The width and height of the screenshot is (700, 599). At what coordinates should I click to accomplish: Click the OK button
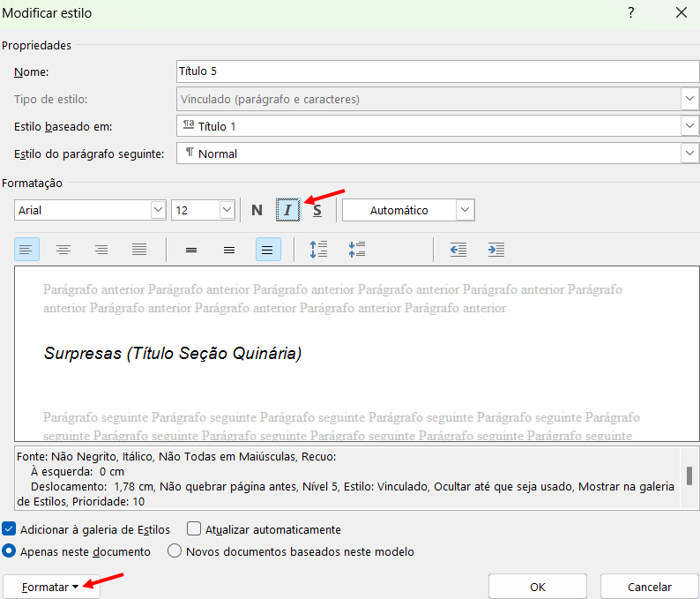537,587
